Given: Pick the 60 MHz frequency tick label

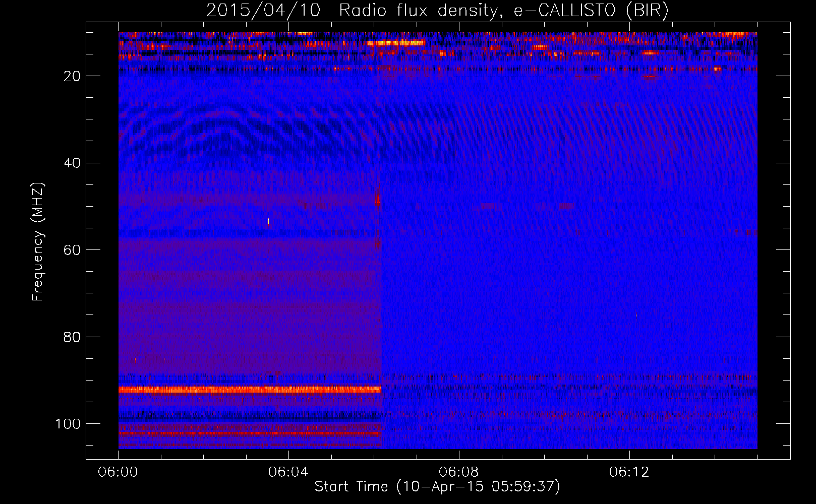Looking at the screenshot, I should pyautogui.click(x=72, y=250).
